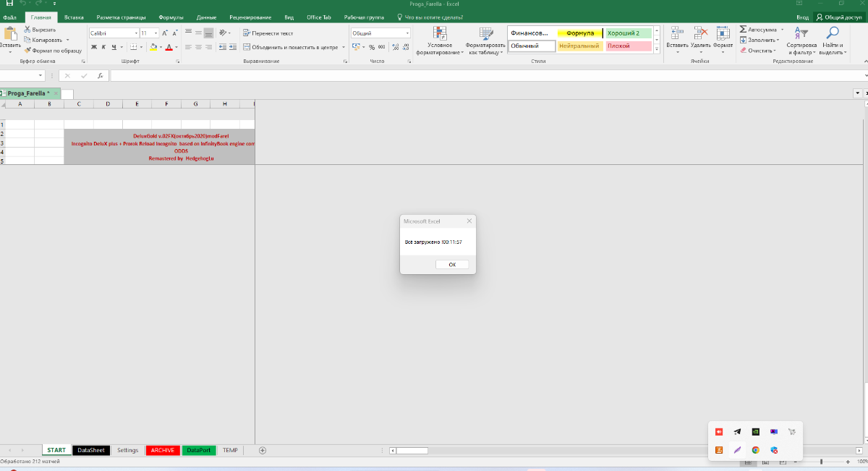Screen dimensions: 868x471
Task: Click the zoom slider handle
Action: [821, 461]
